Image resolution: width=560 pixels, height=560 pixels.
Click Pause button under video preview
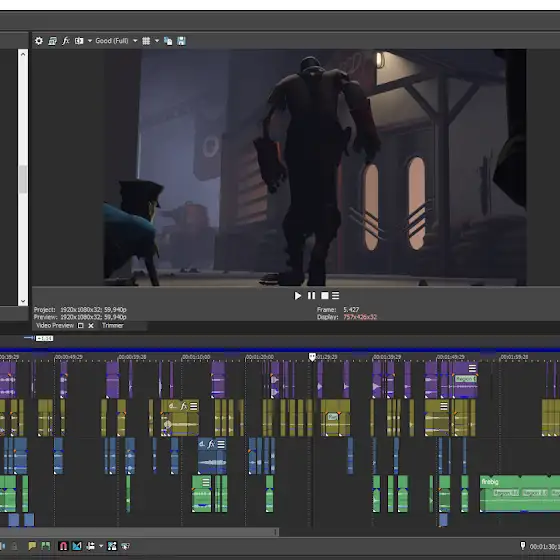[311, 296]
